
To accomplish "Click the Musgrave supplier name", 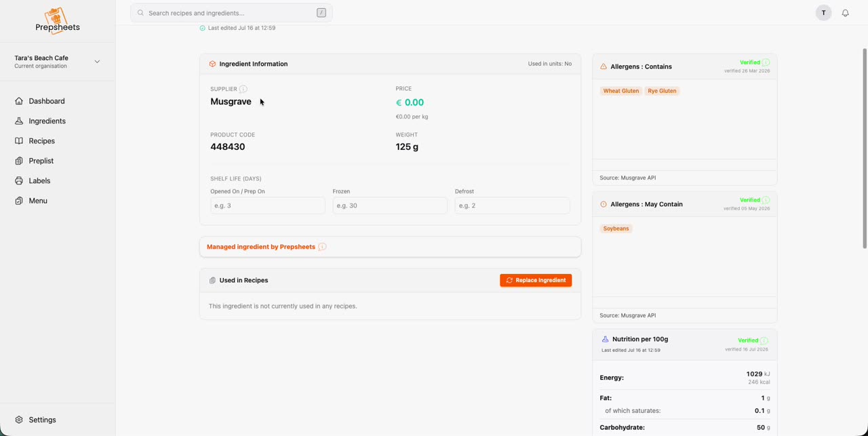I will [x=231, y=102].
